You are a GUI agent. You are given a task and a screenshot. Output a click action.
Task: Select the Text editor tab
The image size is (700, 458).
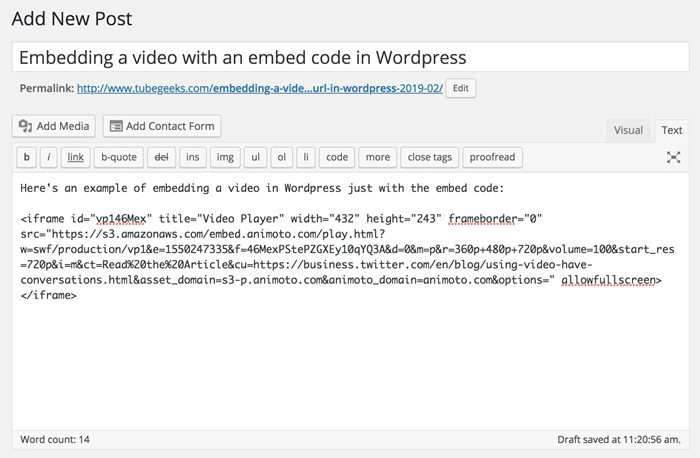point(672,130)
